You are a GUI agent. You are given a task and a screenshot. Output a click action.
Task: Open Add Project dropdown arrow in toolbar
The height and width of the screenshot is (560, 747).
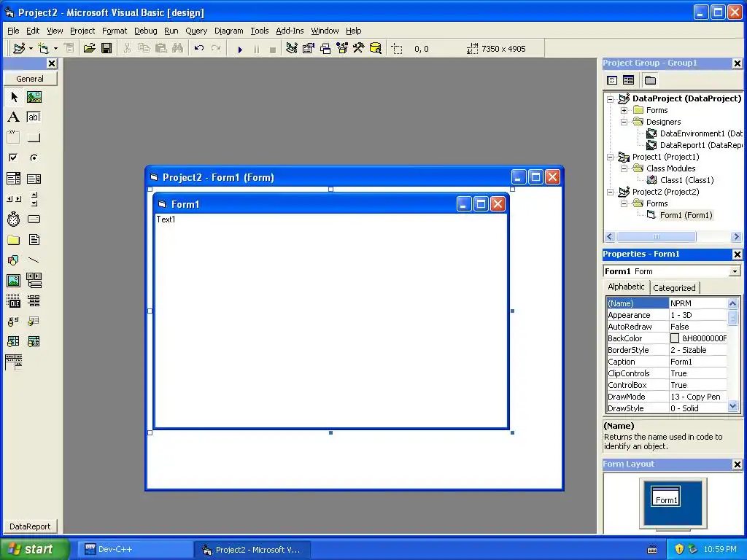31,49
